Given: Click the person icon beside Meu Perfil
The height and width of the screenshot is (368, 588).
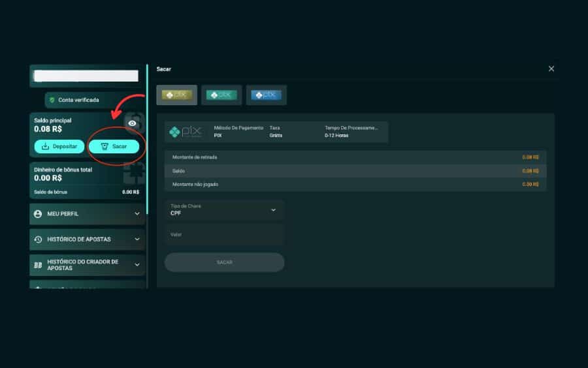Looking at the screenshot, I should 38,214.
